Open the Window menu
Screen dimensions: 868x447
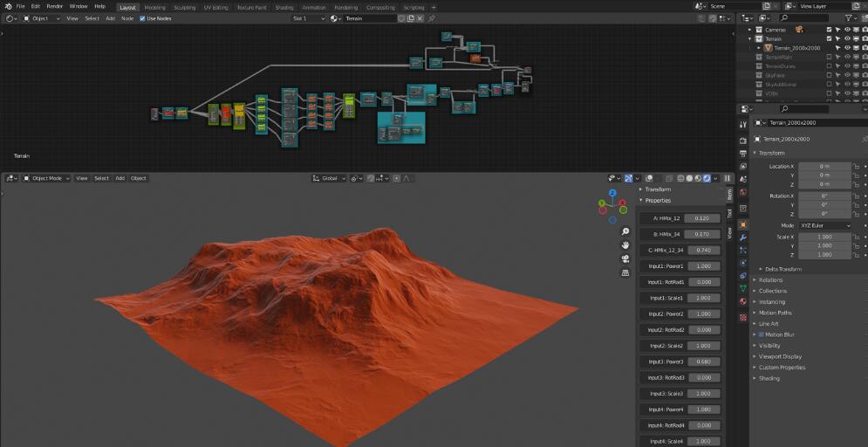(79, 6)
